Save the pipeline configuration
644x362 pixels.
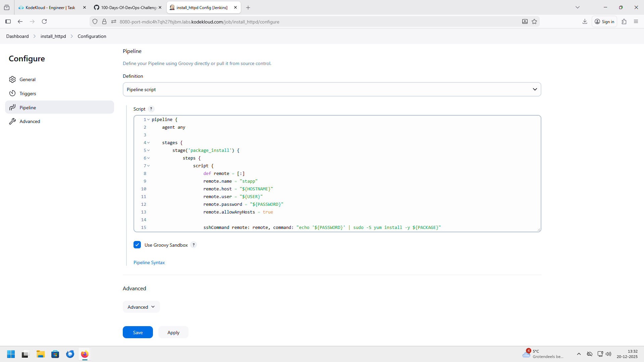tap(138, 333)
